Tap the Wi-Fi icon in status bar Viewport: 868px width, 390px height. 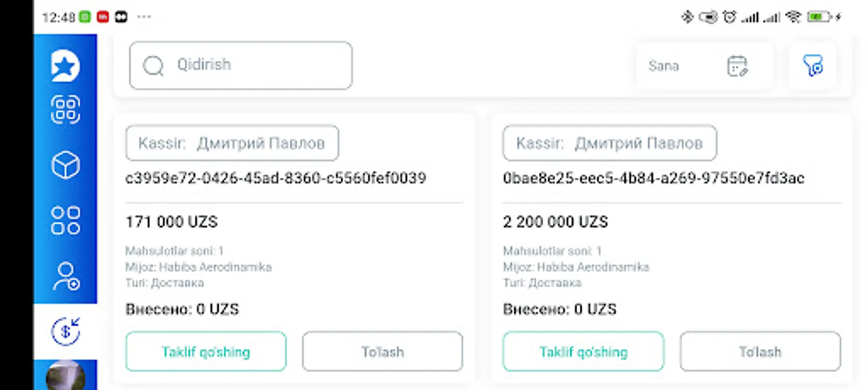[x=793, y=17]
